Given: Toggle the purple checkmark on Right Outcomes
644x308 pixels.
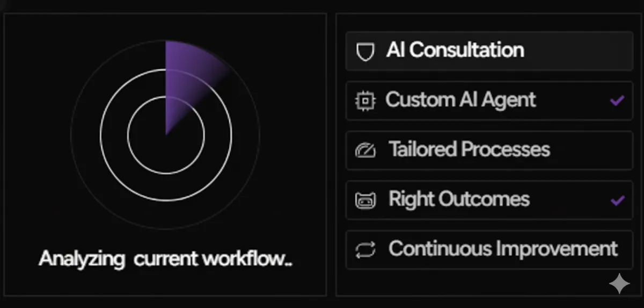Looking at the screenshot, I should [618, 200].
